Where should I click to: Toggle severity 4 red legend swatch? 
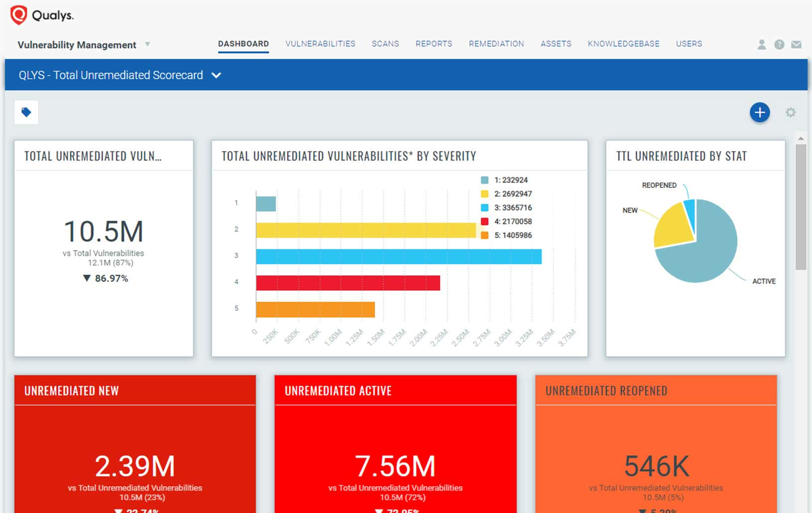coord(484,222)
